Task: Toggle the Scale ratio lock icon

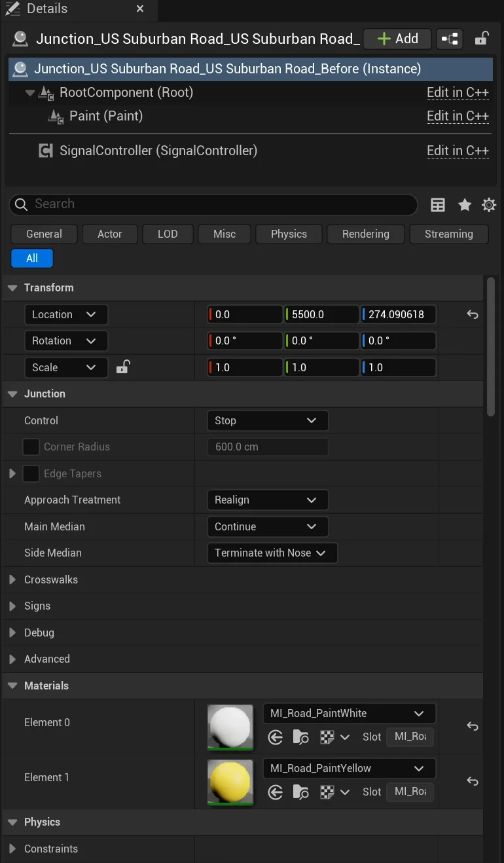Action: click(x=122, y=367)
